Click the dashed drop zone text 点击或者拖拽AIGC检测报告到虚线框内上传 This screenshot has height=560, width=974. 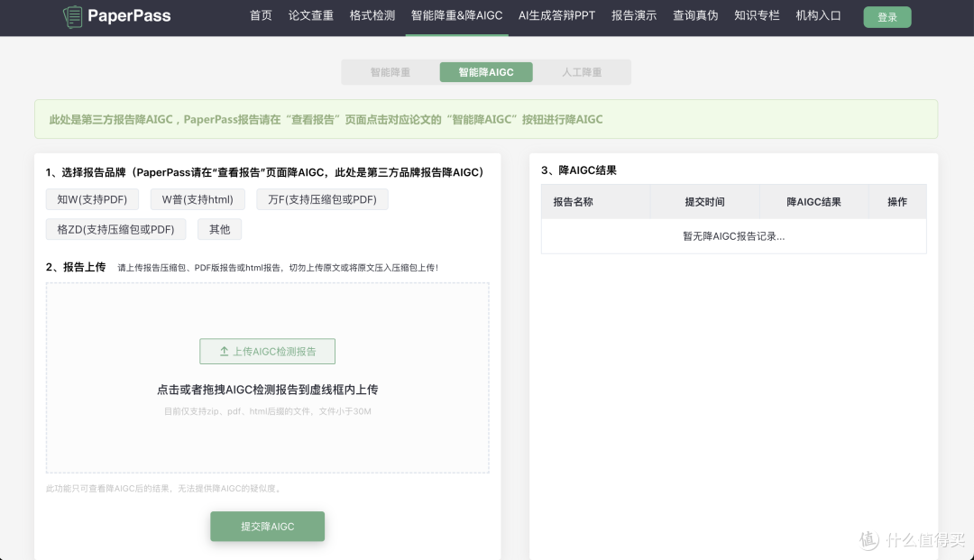point(267,390)
